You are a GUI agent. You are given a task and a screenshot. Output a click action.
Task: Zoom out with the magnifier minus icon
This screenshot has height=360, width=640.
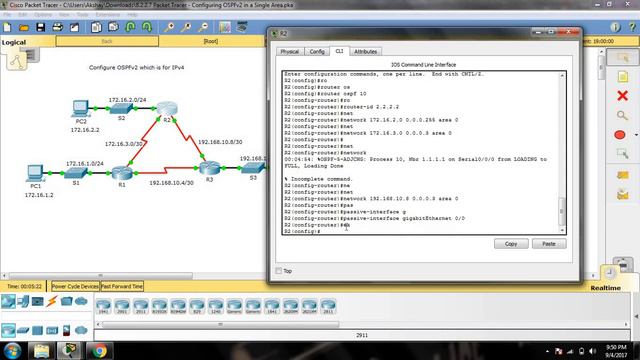click(x=203, y=27)
